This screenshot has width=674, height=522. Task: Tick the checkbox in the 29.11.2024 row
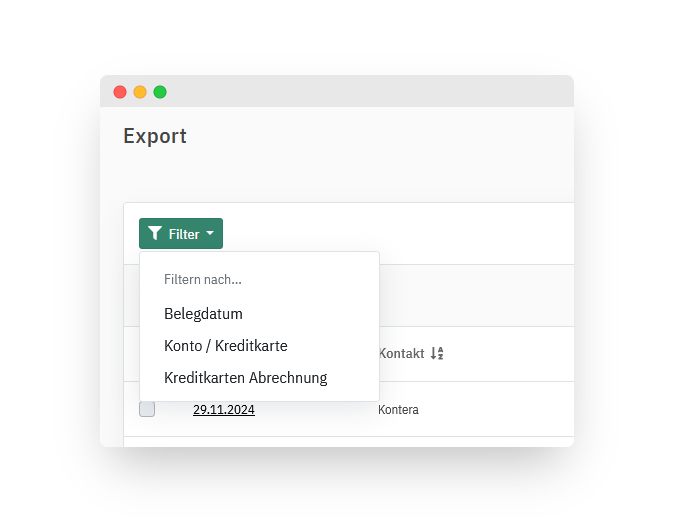147,409
